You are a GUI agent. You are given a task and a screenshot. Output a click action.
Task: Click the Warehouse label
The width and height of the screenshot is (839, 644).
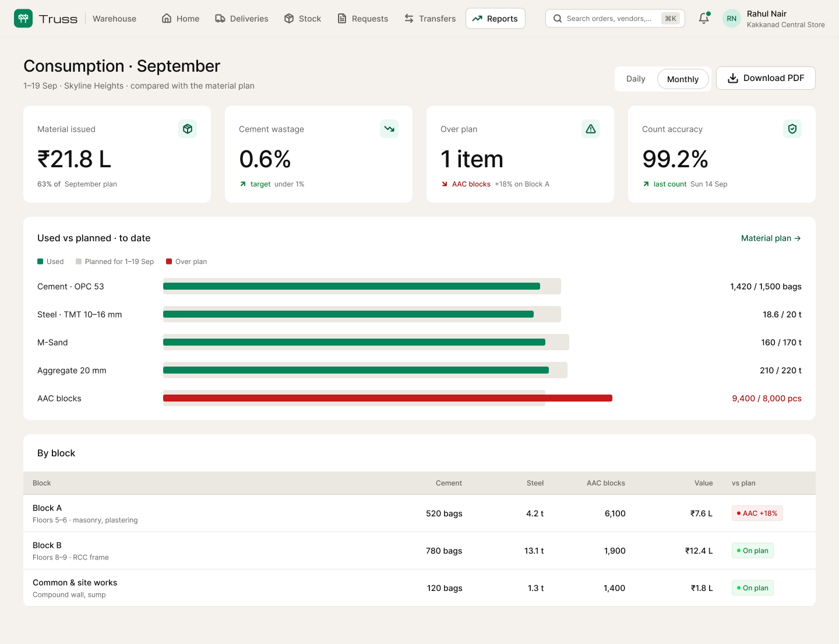pyautogui.click(x=114, y=19)
